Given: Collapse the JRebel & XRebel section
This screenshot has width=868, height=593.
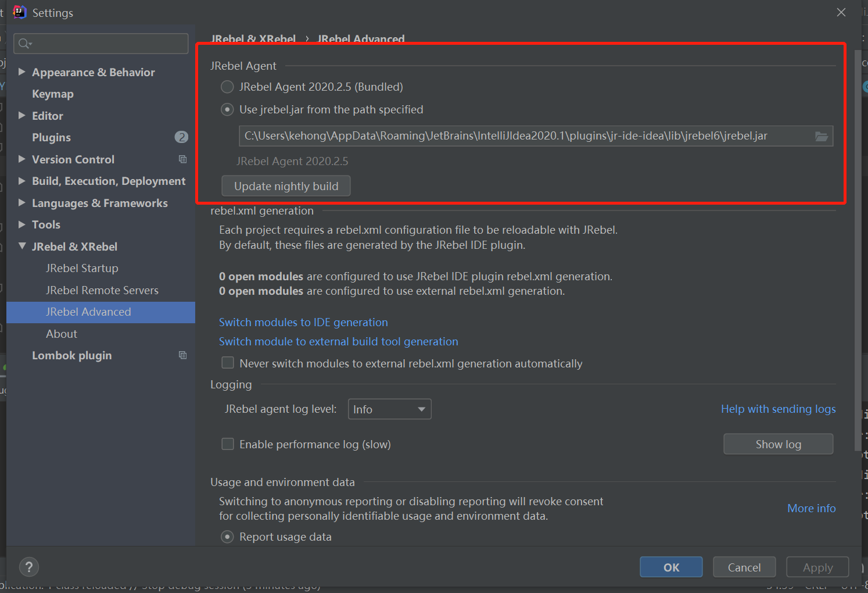Looking at the screenshot, I should (x=21, y=246).
